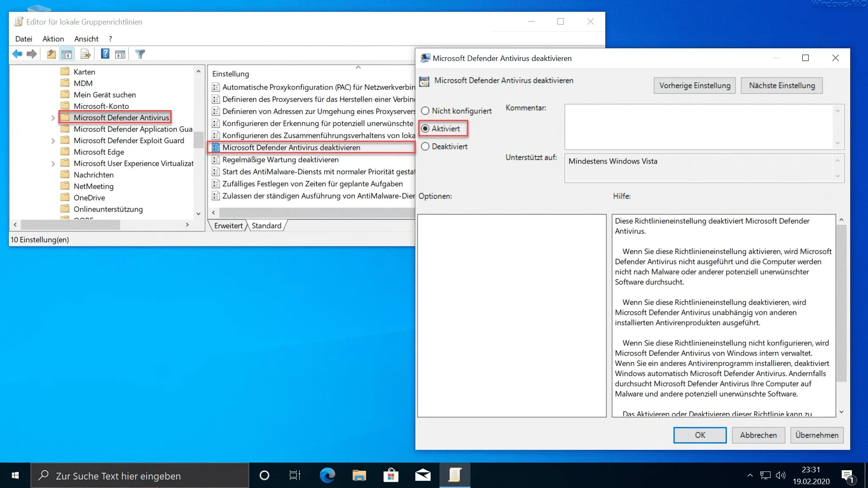Image resolution: width=868 pixels, height=488 pixels.
Task: Toggle the Show Console Tree toolbar icon
Action: pyautogui.click(x=67, y=54)
